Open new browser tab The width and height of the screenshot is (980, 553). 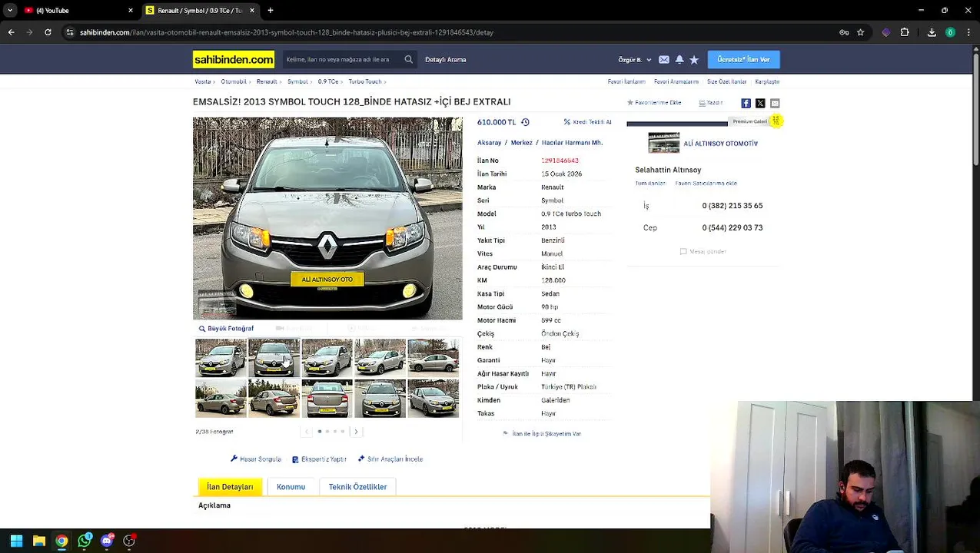271,10
